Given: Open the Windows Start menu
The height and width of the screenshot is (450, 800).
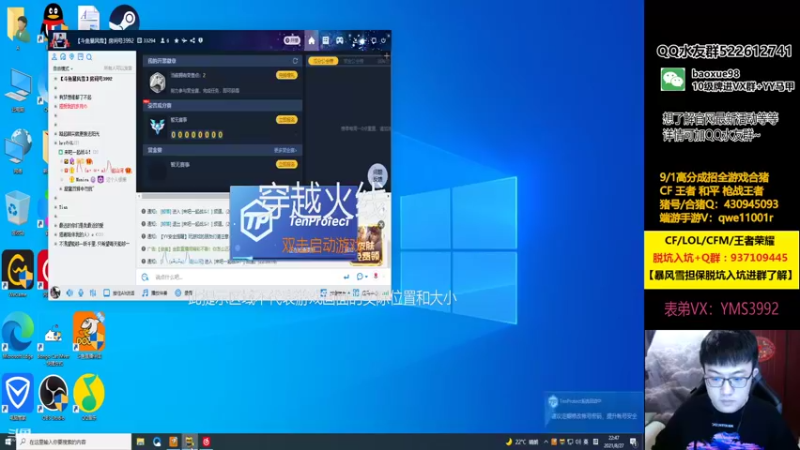Looking at the screenshot, I should pyautogui.click(x=8, y=442).
